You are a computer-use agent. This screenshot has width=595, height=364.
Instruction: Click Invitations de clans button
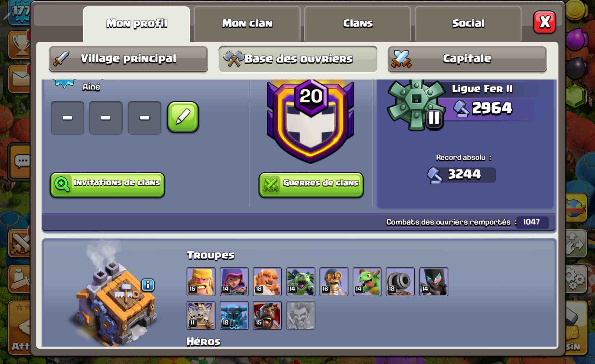(107, 185)
